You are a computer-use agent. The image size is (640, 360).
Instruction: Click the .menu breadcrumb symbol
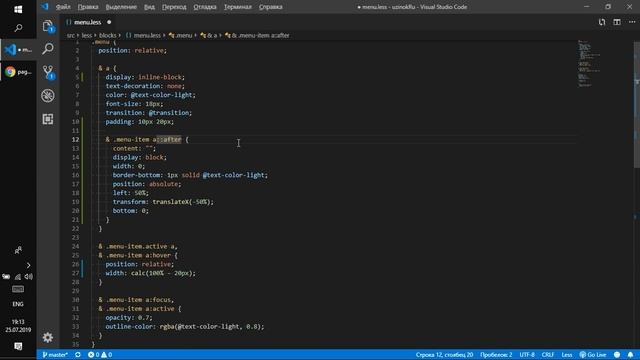(180, 36)
